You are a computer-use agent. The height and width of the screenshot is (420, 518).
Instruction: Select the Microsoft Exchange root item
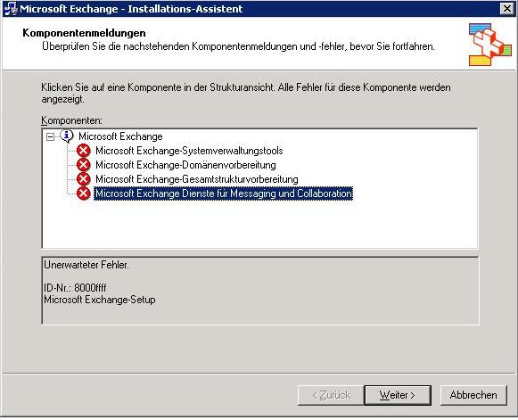click(120, 136)
